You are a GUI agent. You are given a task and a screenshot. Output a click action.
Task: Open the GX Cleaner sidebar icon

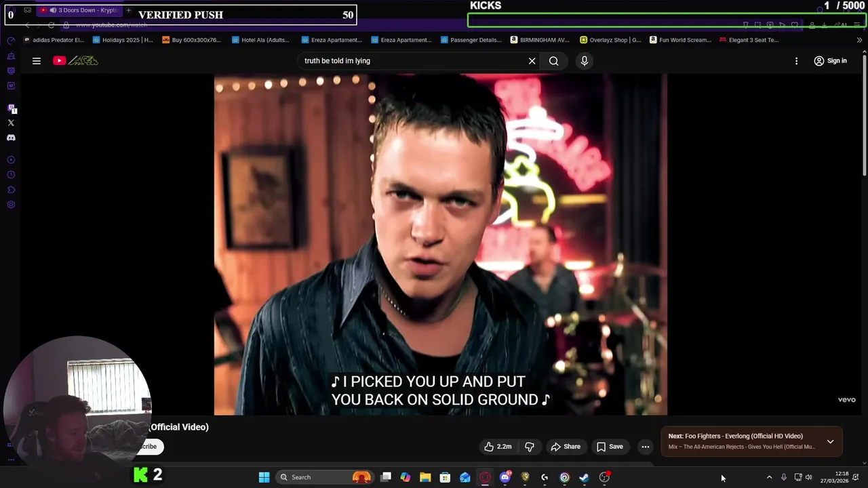[11, 56]
